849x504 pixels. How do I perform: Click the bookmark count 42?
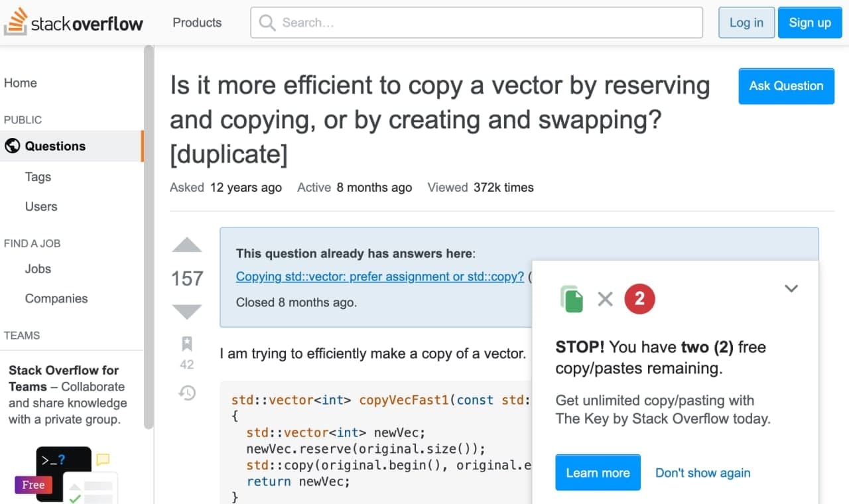tap(187, 365)
